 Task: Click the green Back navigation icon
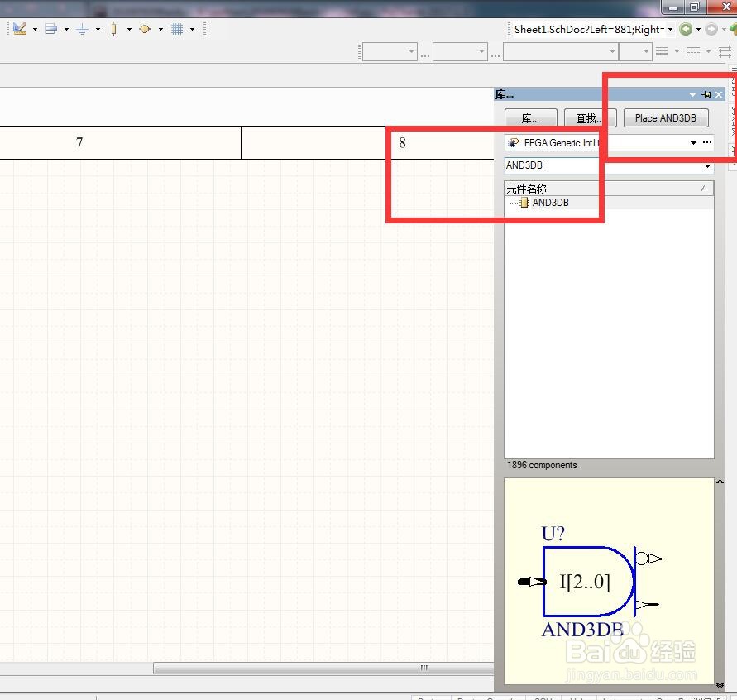click(x=686, y=29)
